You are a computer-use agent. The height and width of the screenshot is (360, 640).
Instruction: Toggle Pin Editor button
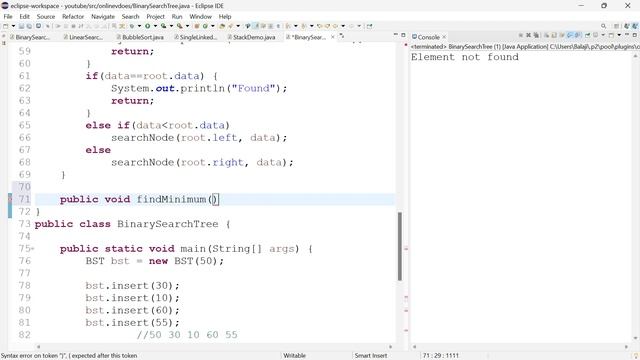coord(369,26)
